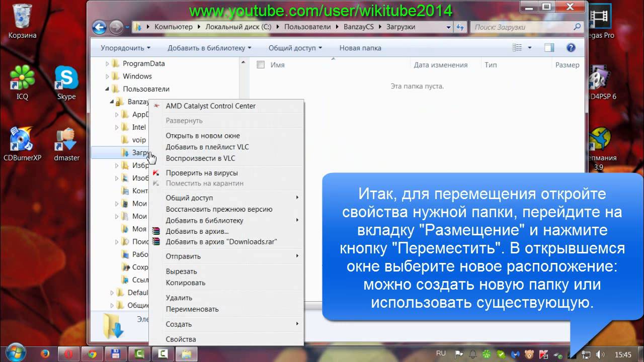Choose Воспроизвести в VLC
The image size is (644, 362).
[227, 158]
